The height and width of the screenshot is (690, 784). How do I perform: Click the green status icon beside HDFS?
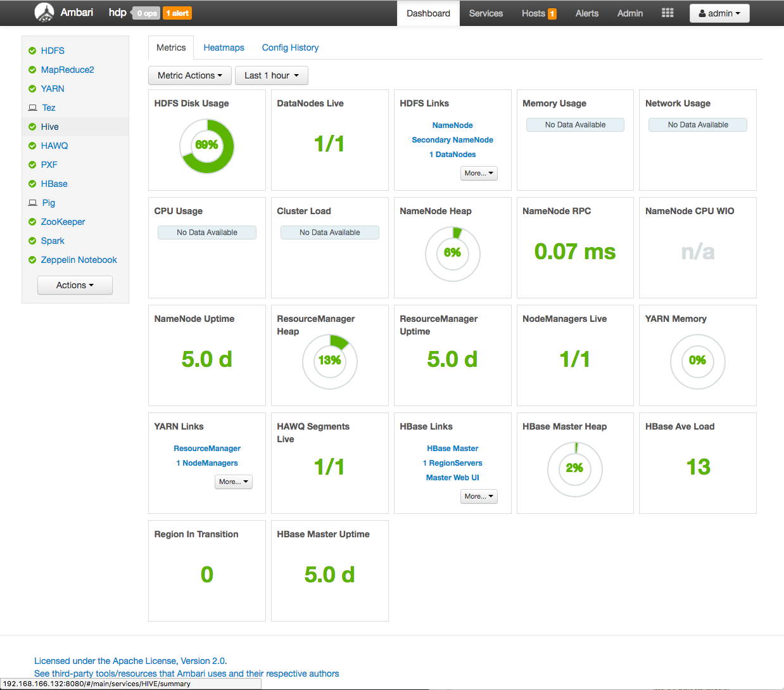32,51
